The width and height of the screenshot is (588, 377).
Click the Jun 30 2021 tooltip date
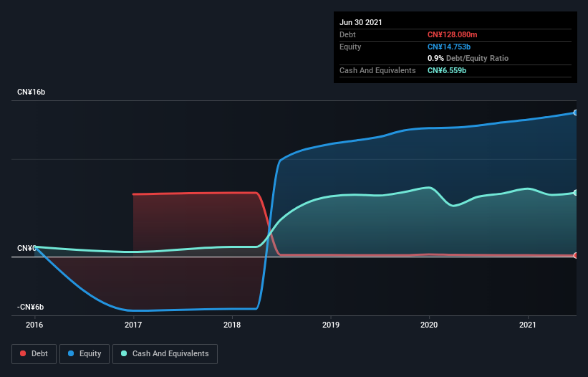tap(361, 22)
